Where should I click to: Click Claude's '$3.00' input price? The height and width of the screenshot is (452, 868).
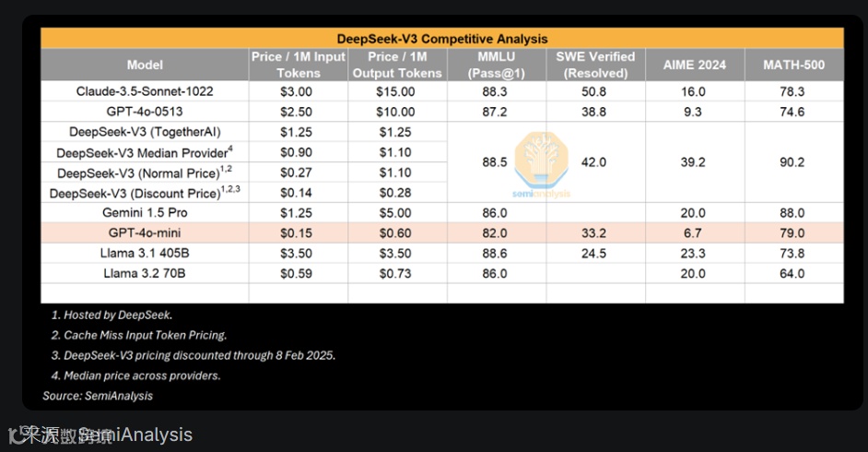point(296,91)
